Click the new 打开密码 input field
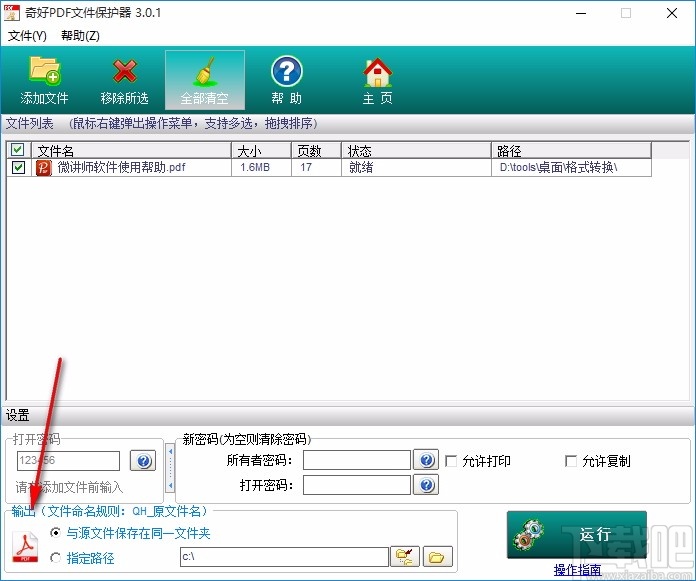Screen dimensions: 696x581 [357, 485]
